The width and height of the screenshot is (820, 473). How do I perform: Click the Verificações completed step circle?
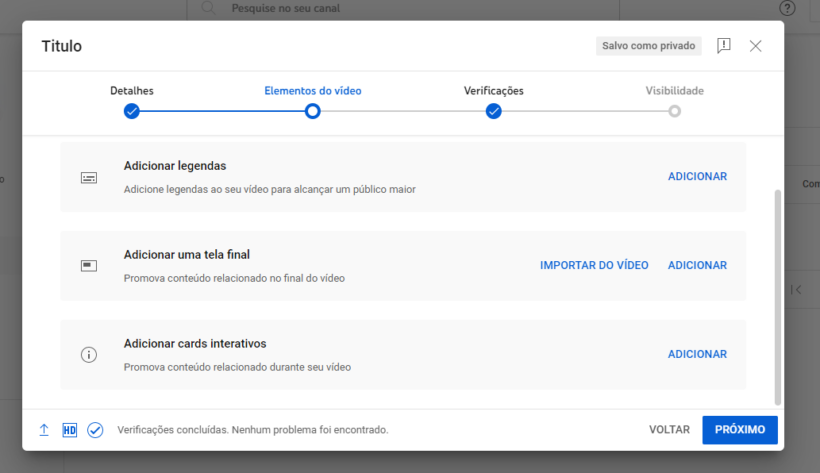[x=494, y=111]
